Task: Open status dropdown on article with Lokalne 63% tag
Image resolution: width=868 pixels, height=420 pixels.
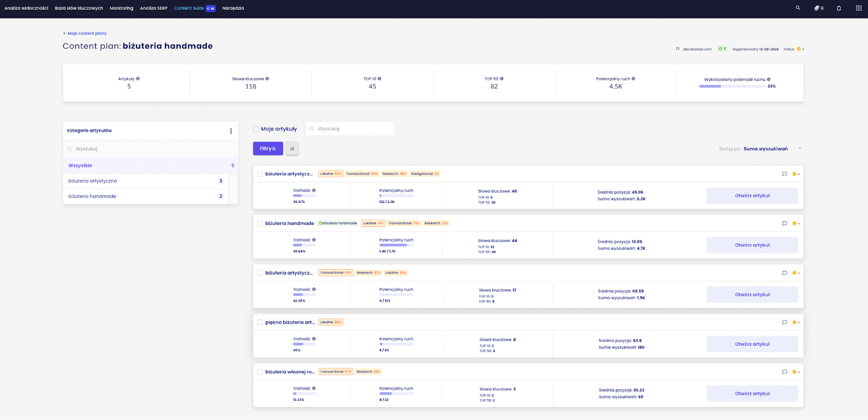Action: (x=796, y=174)
